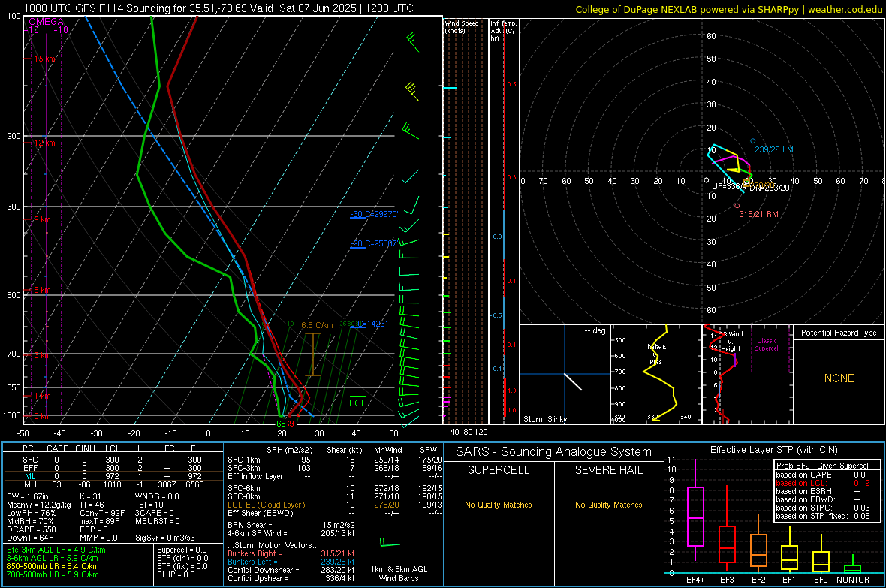The image size is (886, 588).
Task: Click the magenta EF4+ box plot
Action: click(695, 510)
